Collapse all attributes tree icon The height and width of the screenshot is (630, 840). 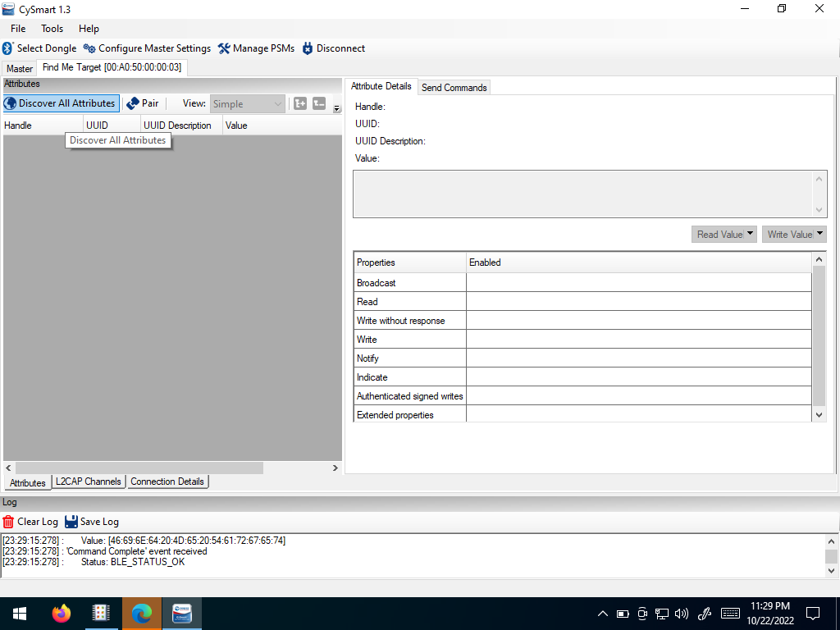pos(319,103)
